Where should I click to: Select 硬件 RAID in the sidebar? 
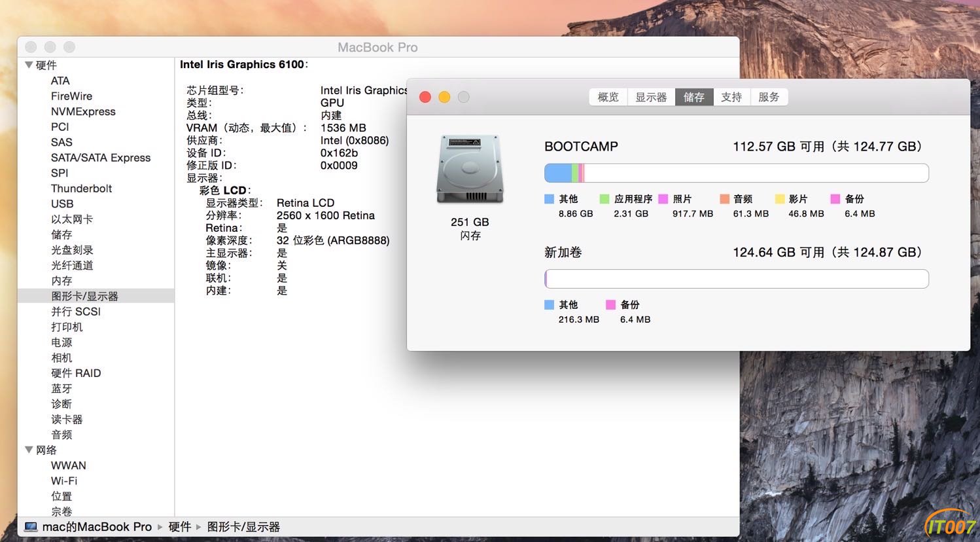point(76,373)
